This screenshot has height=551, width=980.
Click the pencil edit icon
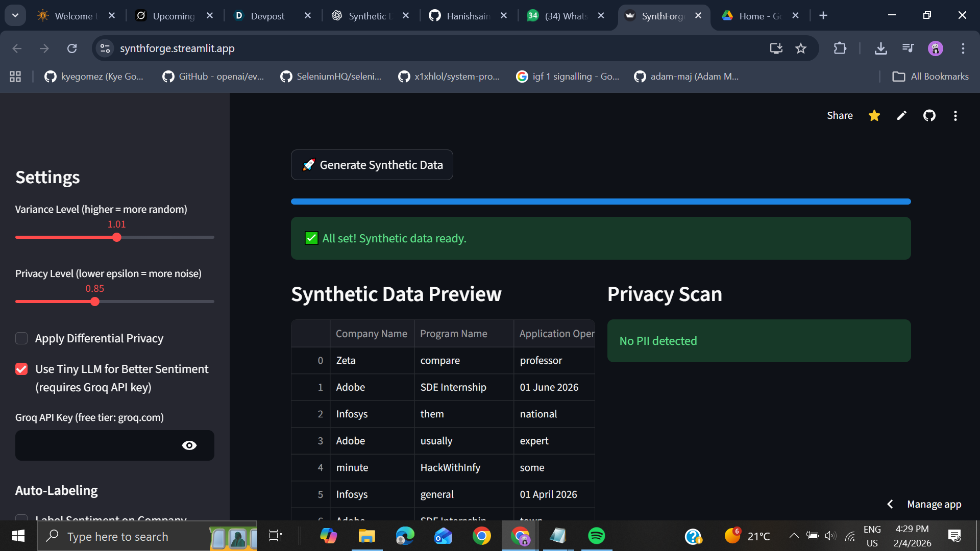[901, 116]
